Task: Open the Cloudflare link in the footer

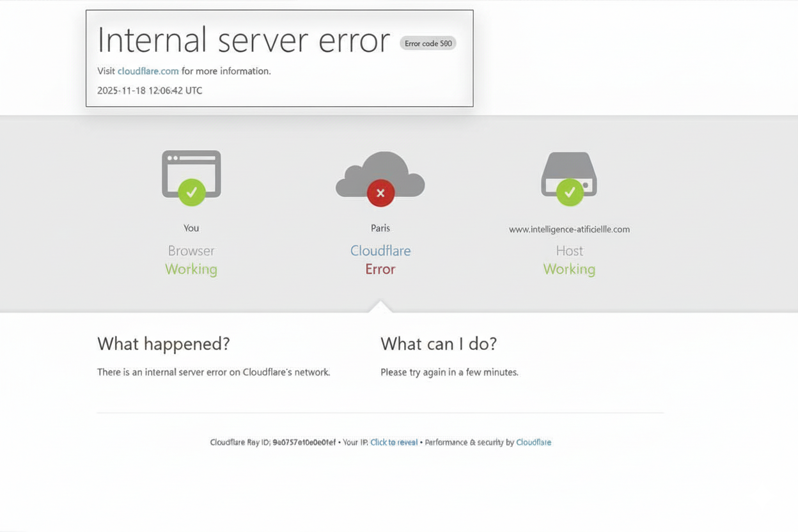Action: pos(534,442)
